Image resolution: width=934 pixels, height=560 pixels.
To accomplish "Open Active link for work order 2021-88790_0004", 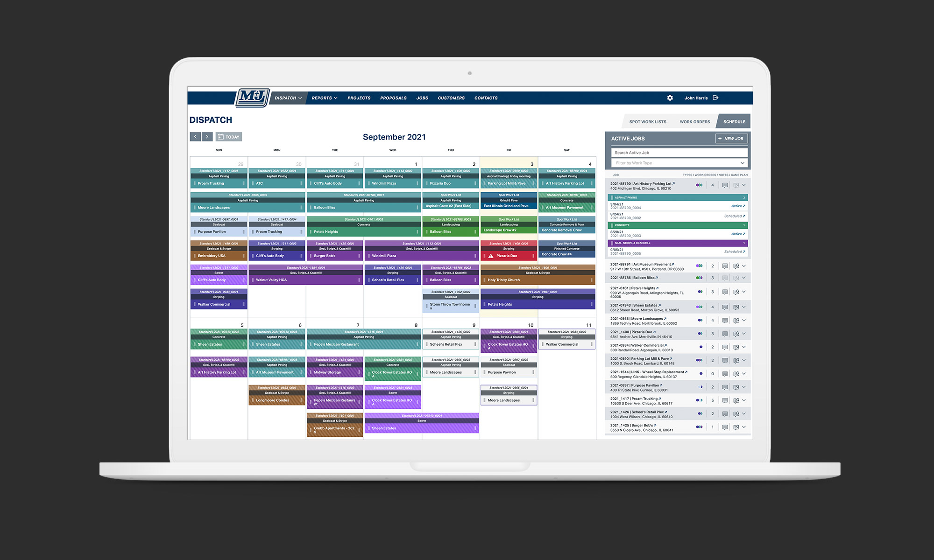I will click(738, 206).
